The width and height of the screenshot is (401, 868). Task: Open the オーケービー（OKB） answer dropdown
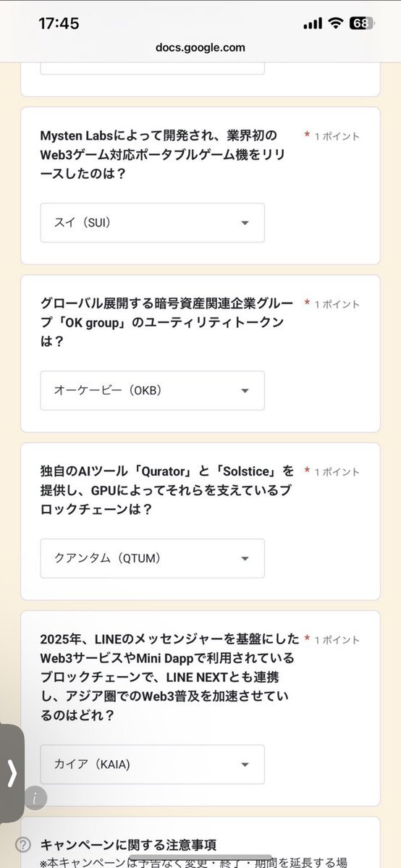click(152, 390)
